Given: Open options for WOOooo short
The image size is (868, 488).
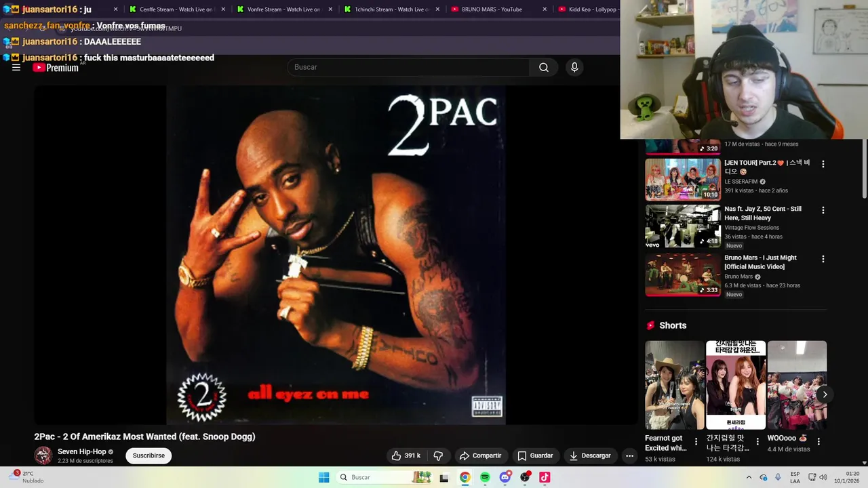Looking at the screenshot, I should point(818,441).
